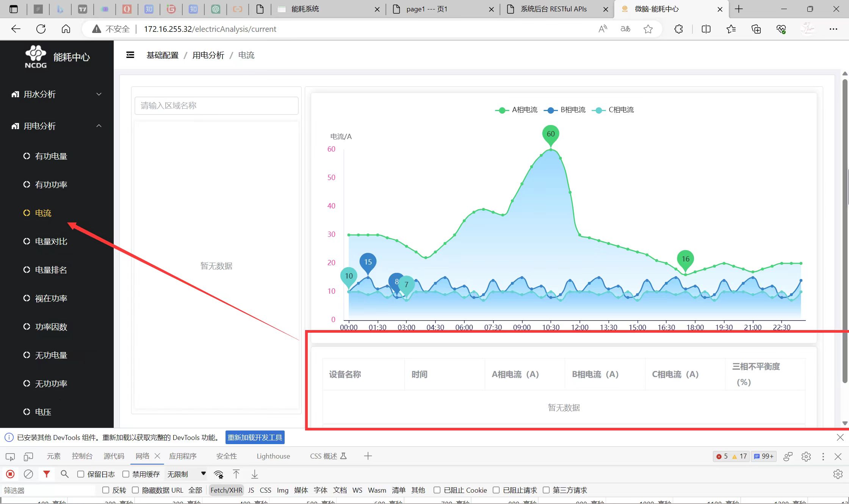Clear network log icon
The height and width of the screenshot is (504, 849).
point(28,474)
